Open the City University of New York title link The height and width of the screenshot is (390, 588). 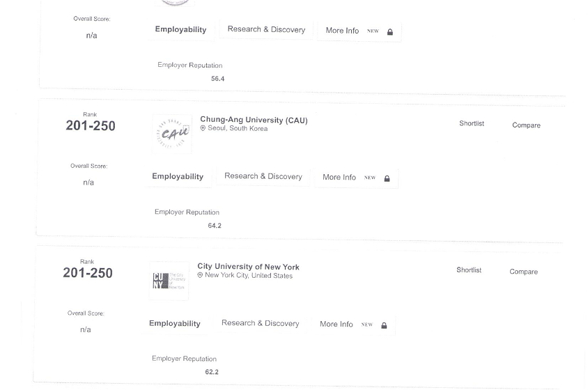point(248,267)
